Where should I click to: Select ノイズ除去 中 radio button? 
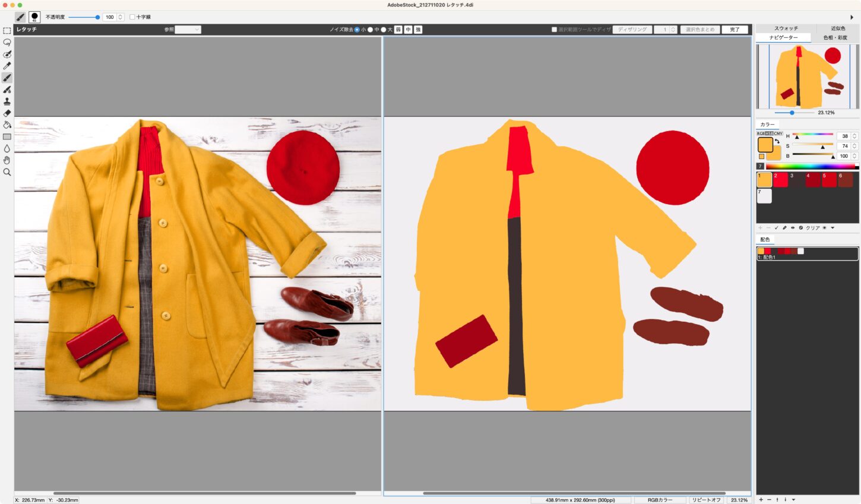[x=371, y=30]
